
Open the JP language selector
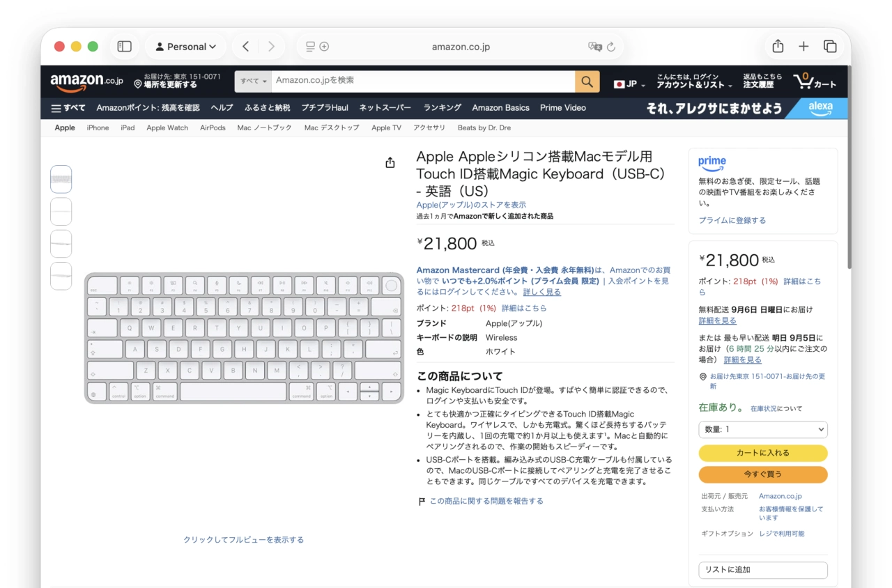pos(629,84)
